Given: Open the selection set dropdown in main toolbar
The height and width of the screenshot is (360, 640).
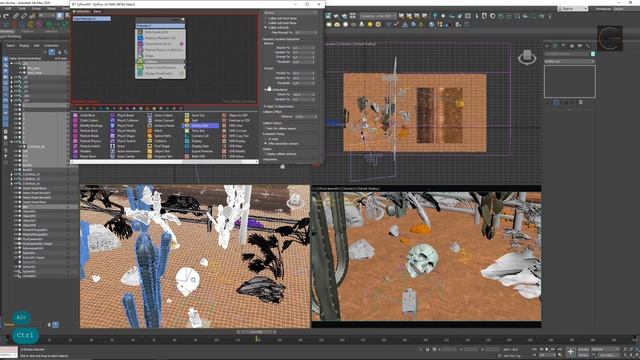Looking at the screenshot, I should tap(378, 16).
